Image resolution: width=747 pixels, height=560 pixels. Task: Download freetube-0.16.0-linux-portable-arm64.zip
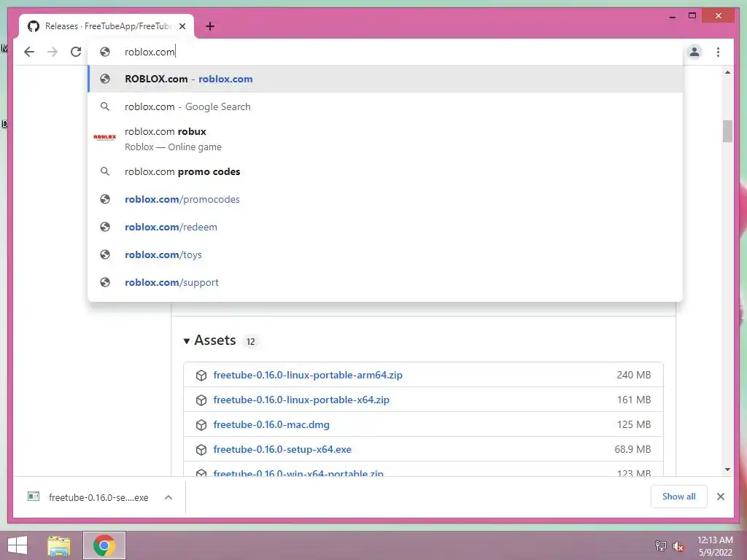point(308,375)
